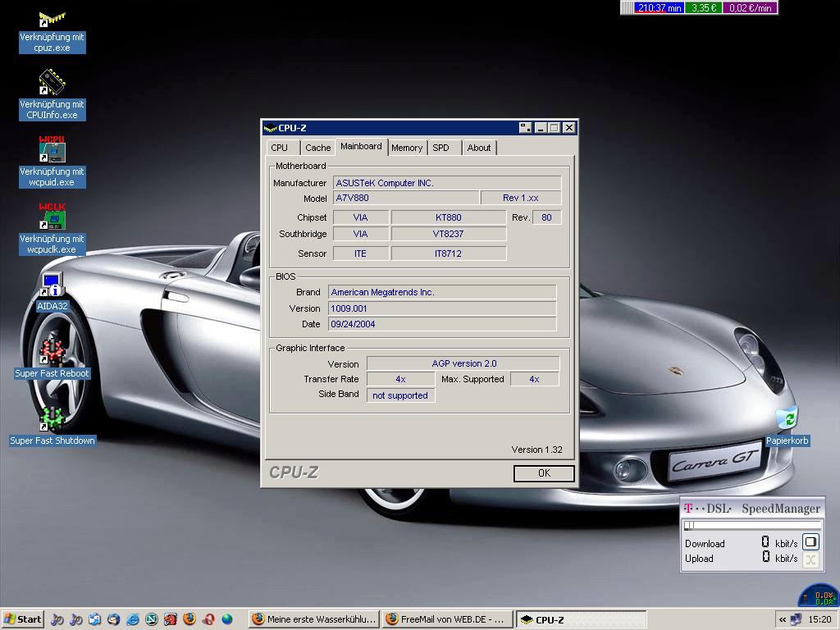840x630 pixels.
Task: Expand hidden system tray icons
Action: point(783,619)
